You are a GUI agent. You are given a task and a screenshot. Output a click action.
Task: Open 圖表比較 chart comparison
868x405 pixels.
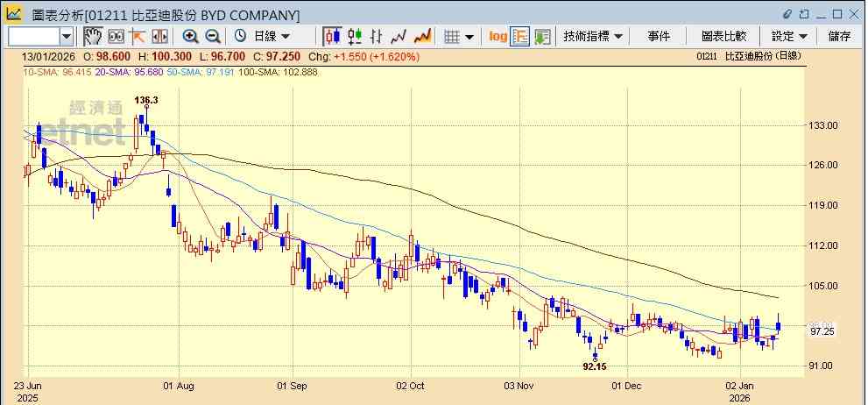tap(723, 37)
